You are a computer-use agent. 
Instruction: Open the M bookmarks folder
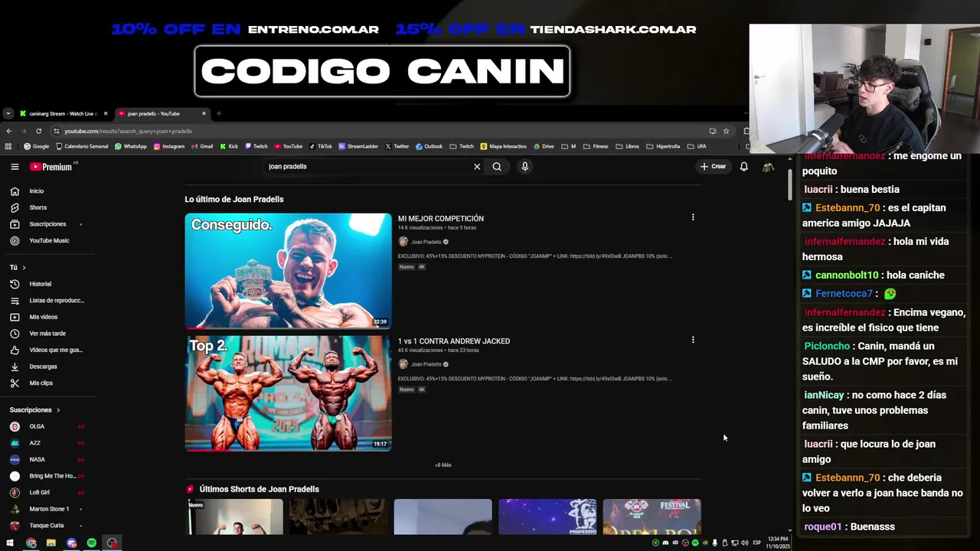tap(569, 146)
